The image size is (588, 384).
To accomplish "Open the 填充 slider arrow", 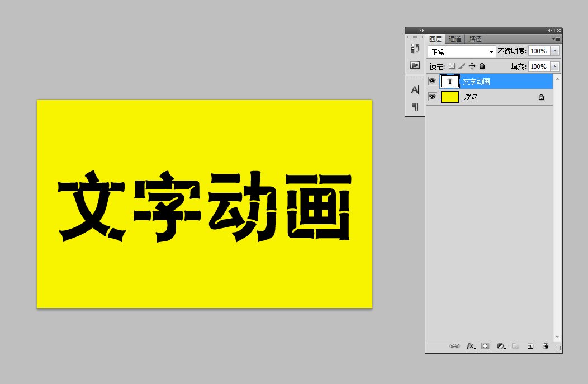I will [555, 67].
